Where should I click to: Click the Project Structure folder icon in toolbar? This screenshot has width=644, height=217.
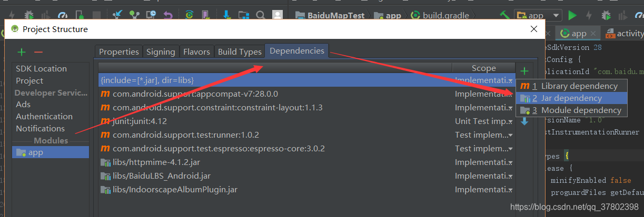tap(243, 15)
